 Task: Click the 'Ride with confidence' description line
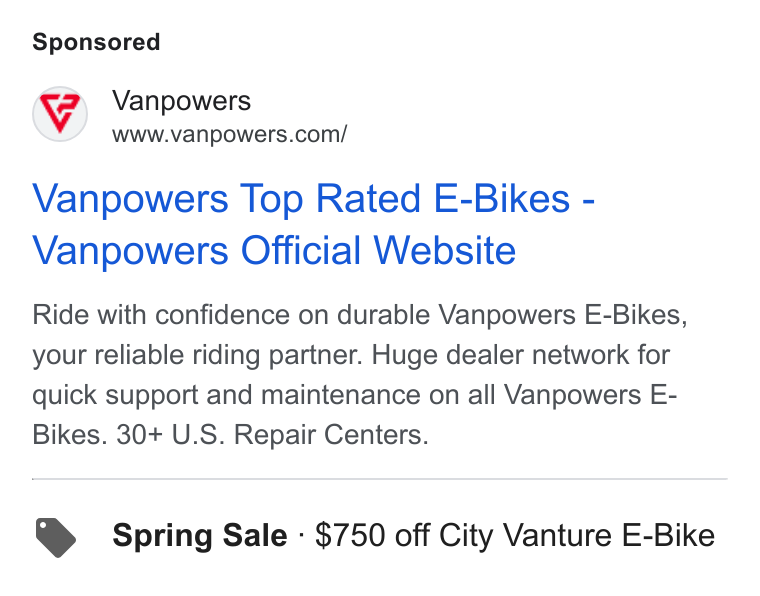click(x=360, y=315)
